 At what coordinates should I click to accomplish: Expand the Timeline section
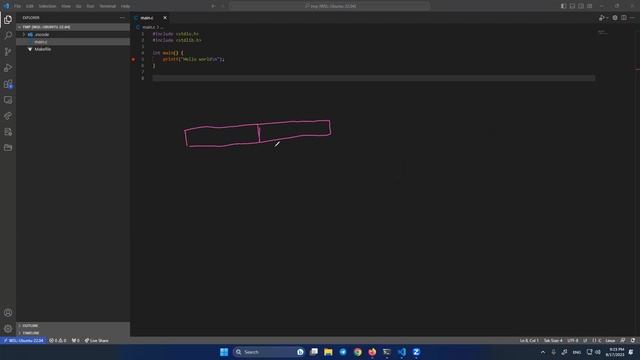click(73, 333)
